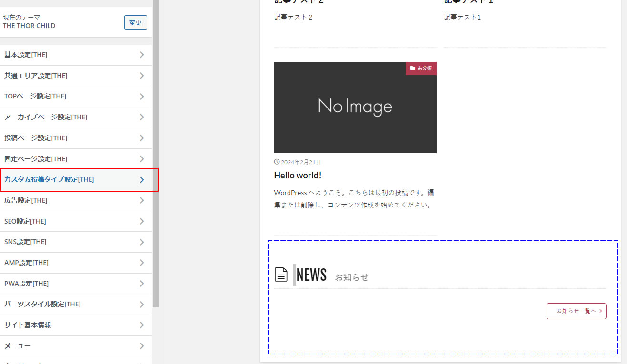Open PWA設定[THE] section

(x=76, y=284)
